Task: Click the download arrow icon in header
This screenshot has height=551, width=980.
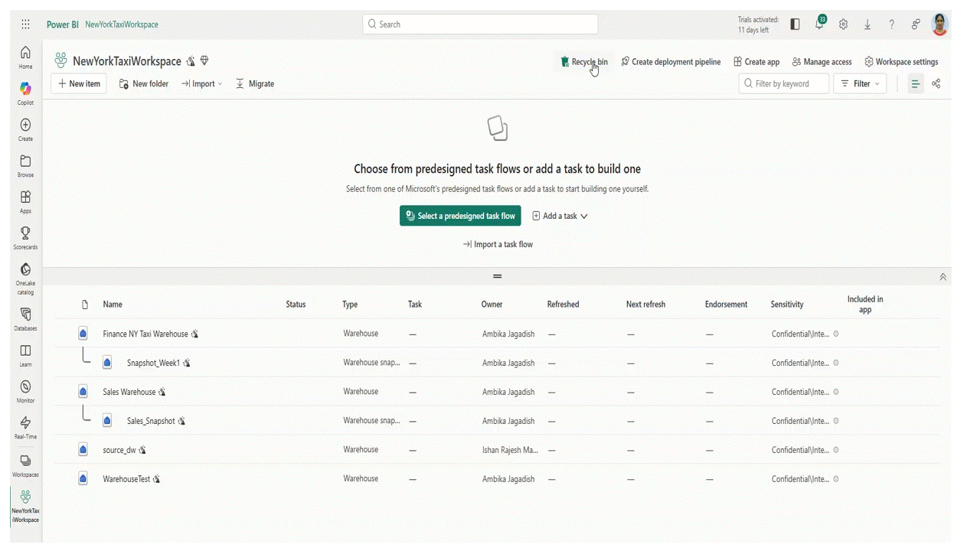Action: point(867,24)
